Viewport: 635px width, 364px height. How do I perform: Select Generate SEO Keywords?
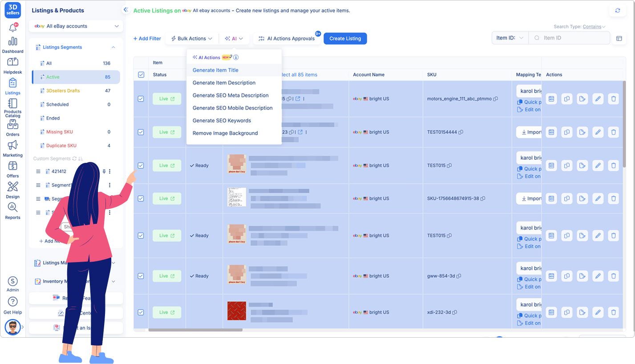(x=222, y=121)
